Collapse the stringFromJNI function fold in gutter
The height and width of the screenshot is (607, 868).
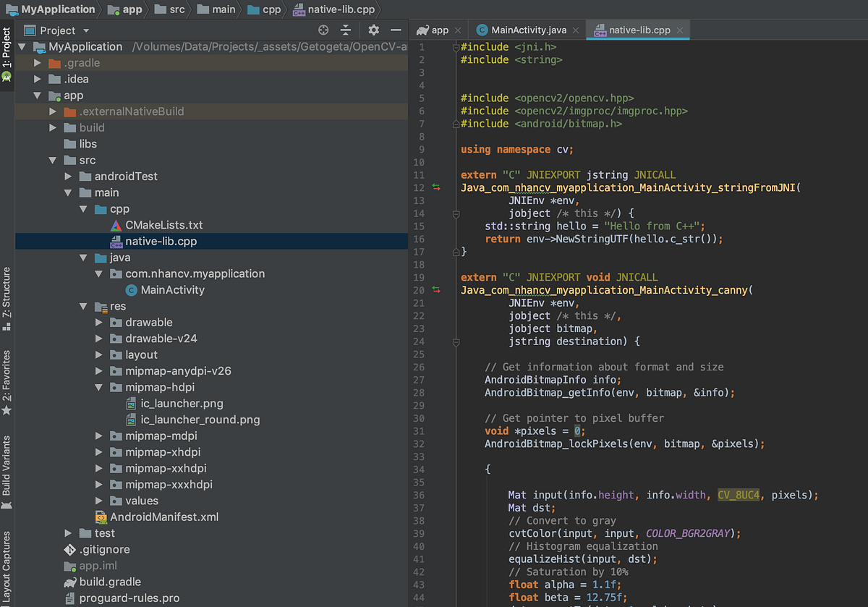pos(456,214)
